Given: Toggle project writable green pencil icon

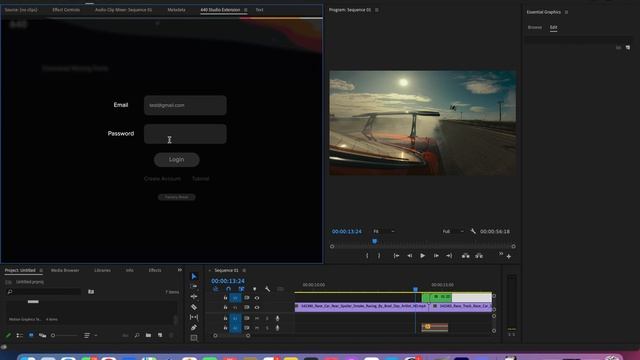Looking at the screenshot, I should tap(7, 335).
